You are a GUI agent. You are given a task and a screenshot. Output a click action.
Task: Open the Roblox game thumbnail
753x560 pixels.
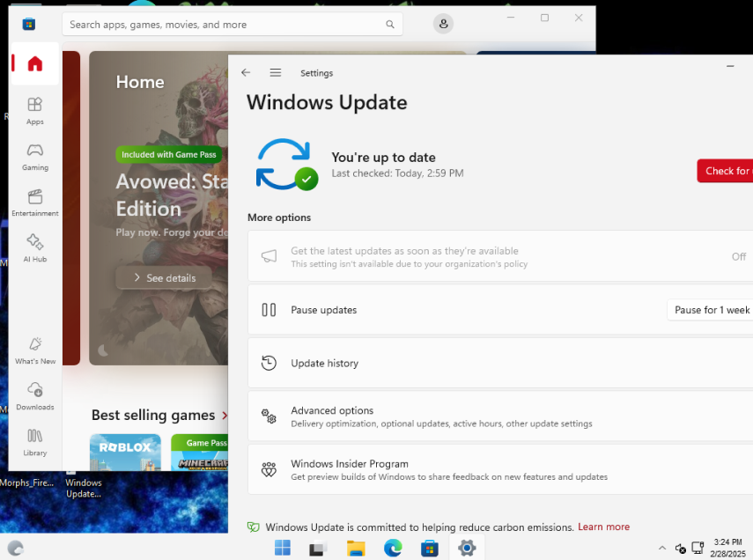(125, 453)
